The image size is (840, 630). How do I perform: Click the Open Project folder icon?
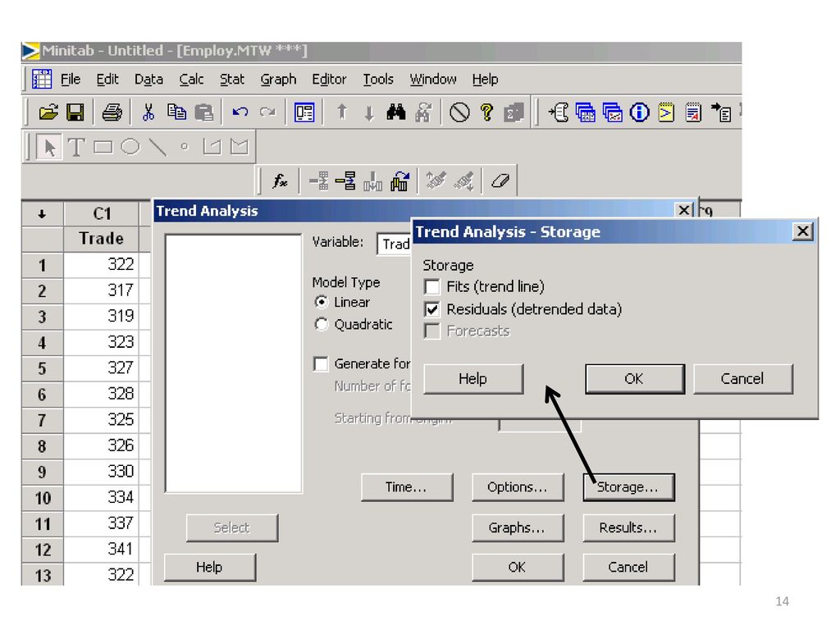coord(48,112)
